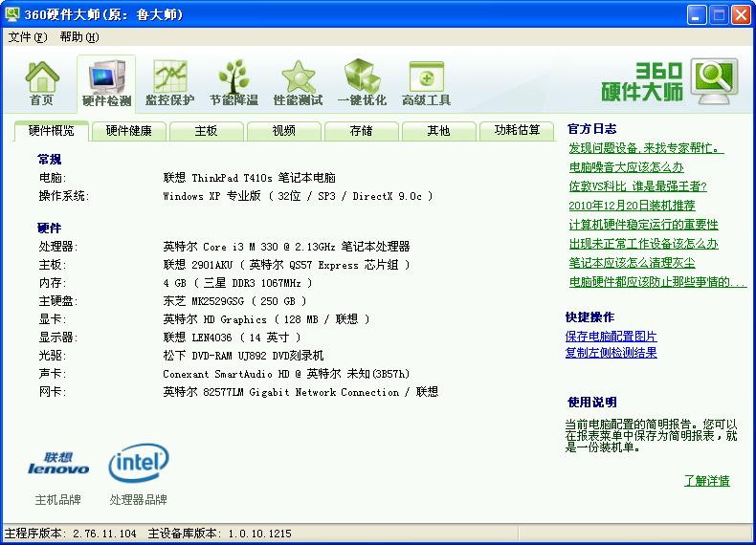Open the 一键优化 one-click optimize icon

click(362, 83)
